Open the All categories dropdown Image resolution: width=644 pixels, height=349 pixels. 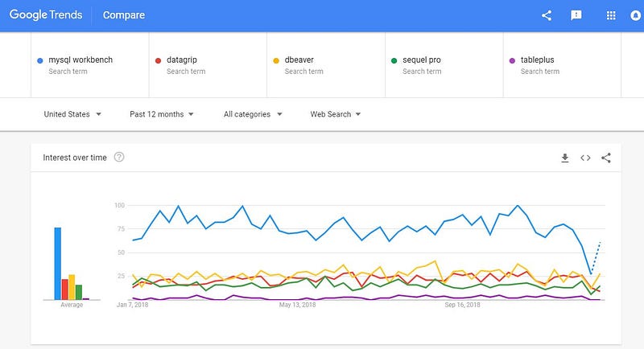253,114
